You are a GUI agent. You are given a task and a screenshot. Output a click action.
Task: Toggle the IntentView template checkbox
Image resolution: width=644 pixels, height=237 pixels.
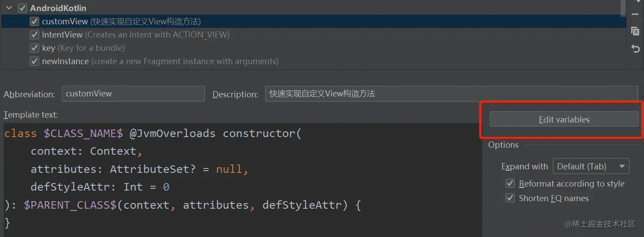34,34
